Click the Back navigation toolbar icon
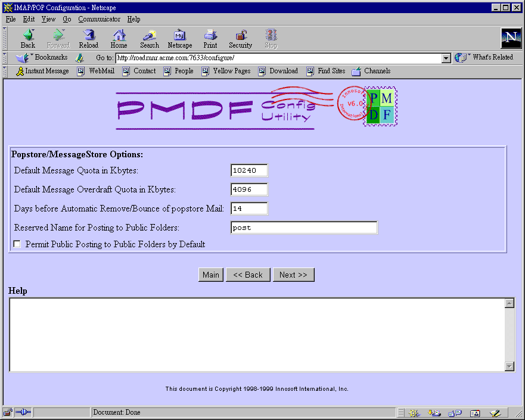This screenshot has width=525, height=420. click(28, 39)
